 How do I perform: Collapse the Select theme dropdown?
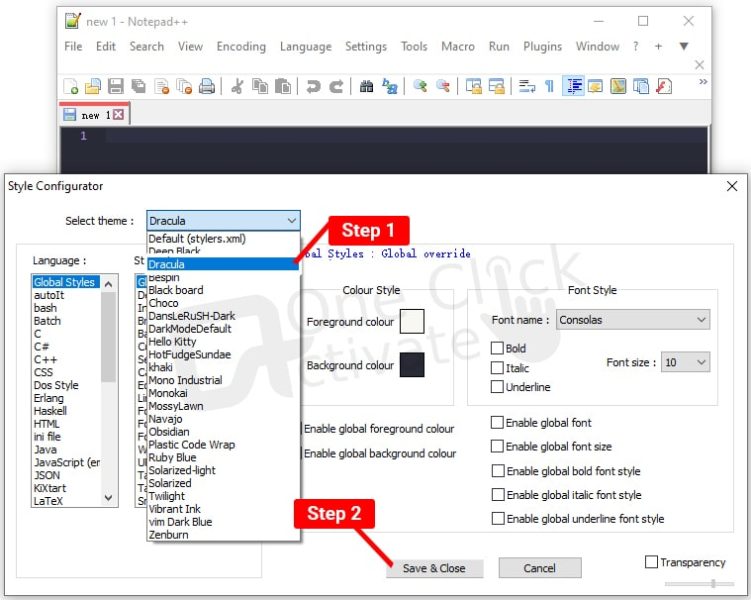click(x=291, y=221)
